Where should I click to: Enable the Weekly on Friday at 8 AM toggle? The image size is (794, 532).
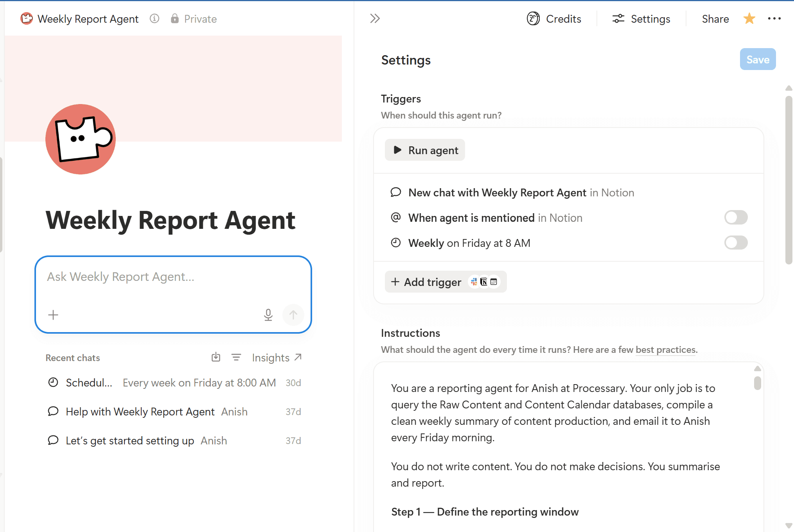point(736,243)
